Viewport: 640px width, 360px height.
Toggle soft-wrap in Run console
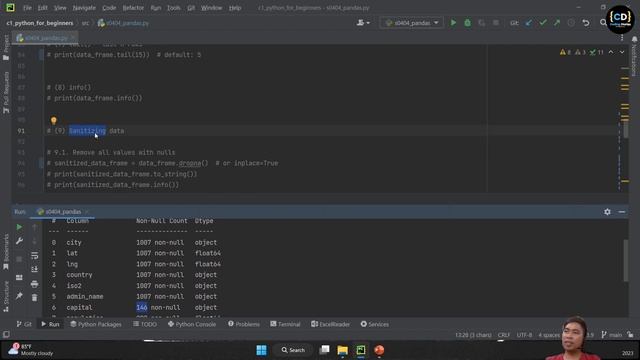(35, 256)
